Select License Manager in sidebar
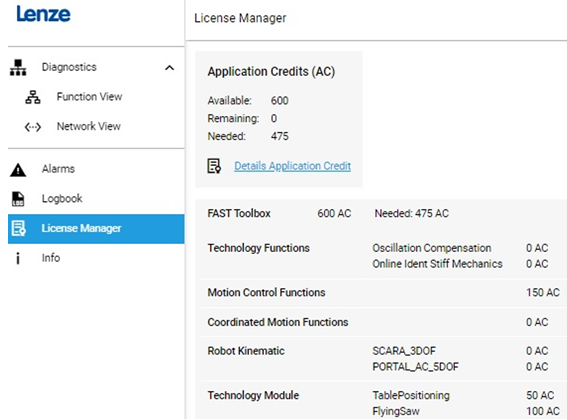 (96, 229)
